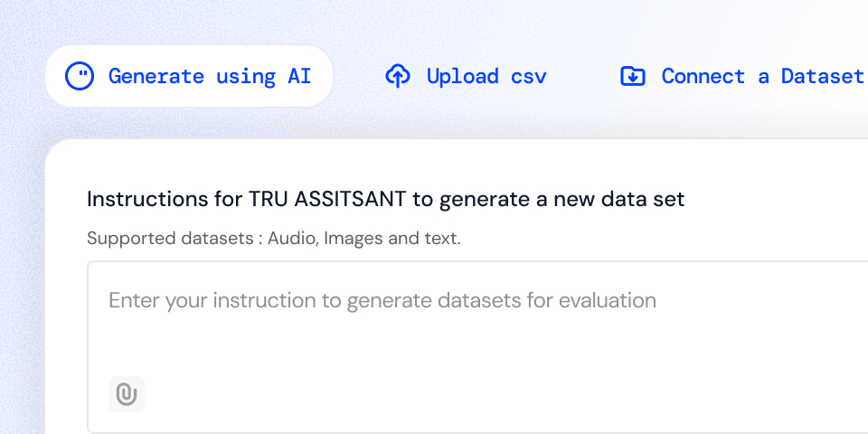Open the Upload csv tab
868x434 pixels.
[467, 76]
